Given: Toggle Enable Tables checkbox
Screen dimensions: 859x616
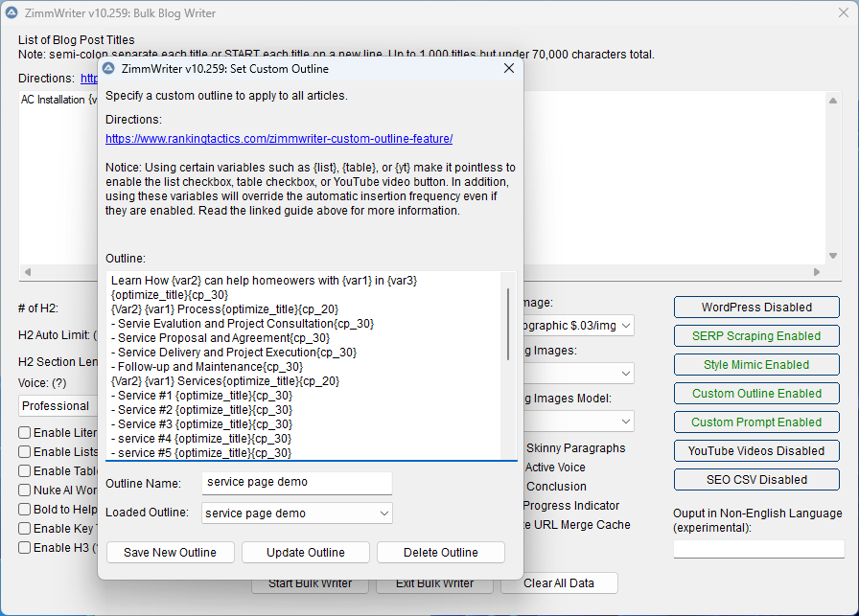Looking at the screenshot, I should (x=24, y=471).
